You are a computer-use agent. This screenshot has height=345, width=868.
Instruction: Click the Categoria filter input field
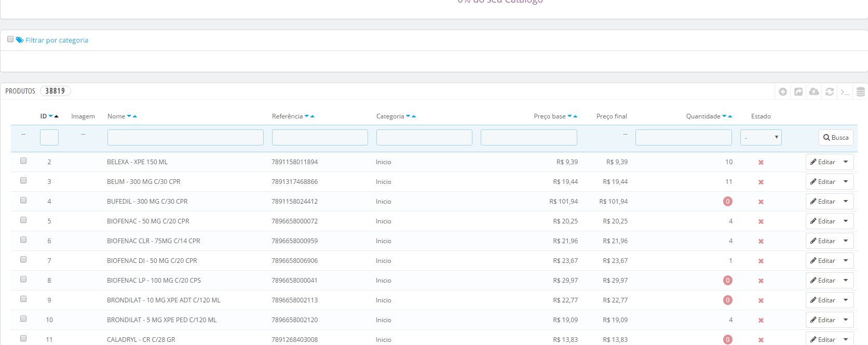[424, 138]
